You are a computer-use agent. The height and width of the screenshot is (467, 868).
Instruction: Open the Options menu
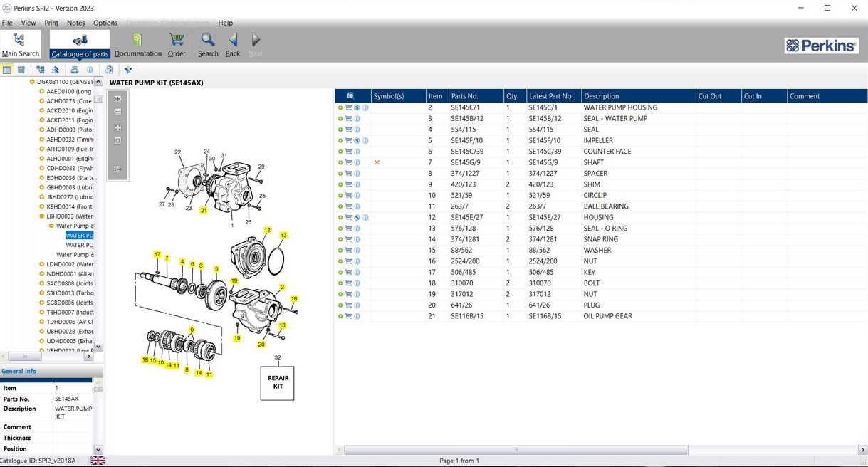point(105,23)
